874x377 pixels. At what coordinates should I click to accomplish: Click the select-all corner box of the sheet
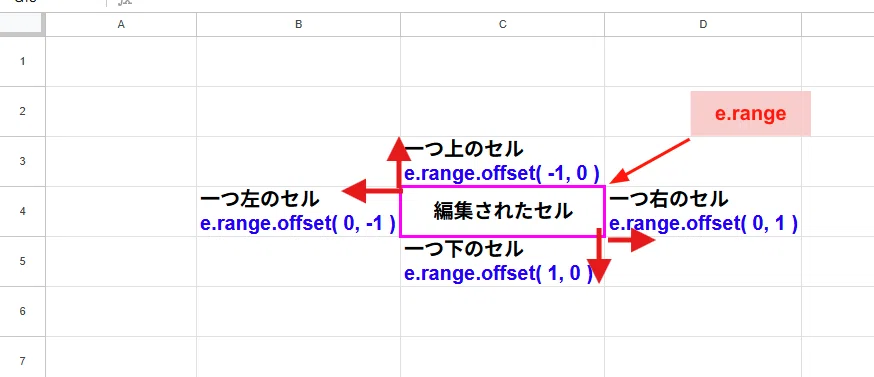point(22,24)
